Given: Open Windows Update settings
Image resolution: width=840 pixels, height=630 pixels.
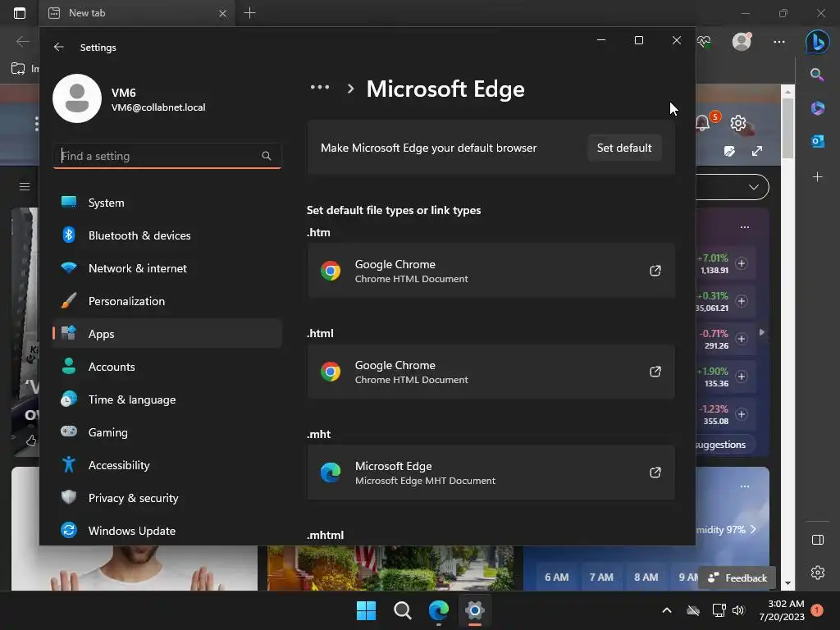Looking at the screenshot, I should (167, 531).
